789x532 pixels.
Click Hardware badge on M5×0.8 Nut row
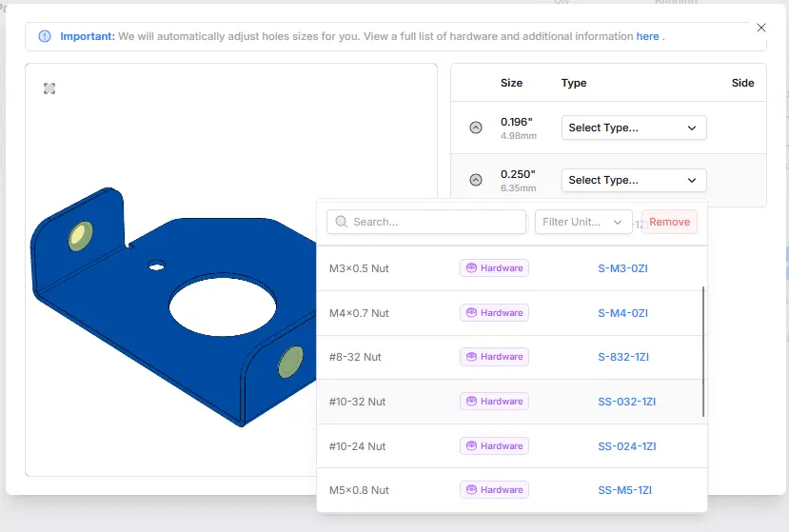tap(494, 490)
